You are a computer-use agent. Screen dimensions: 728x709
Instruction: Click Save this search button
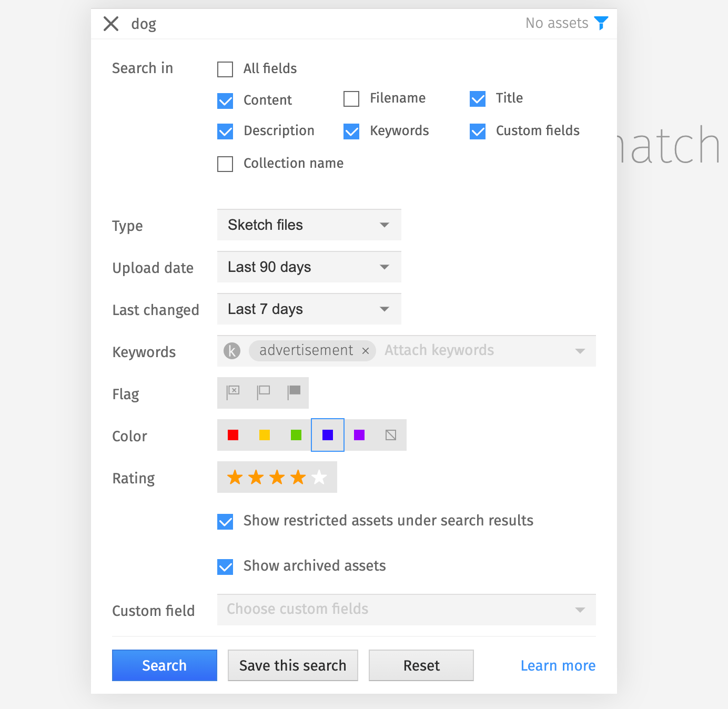[293, 665]
